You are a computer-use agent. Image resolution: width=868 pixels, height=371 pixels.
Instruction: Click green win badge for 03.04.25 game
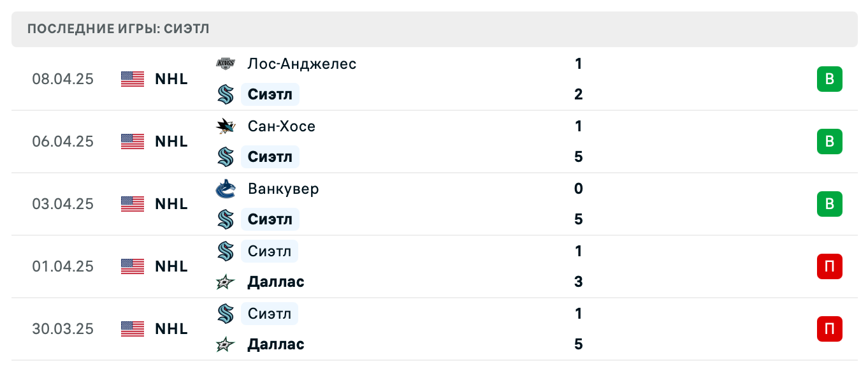tap(829, 204)
